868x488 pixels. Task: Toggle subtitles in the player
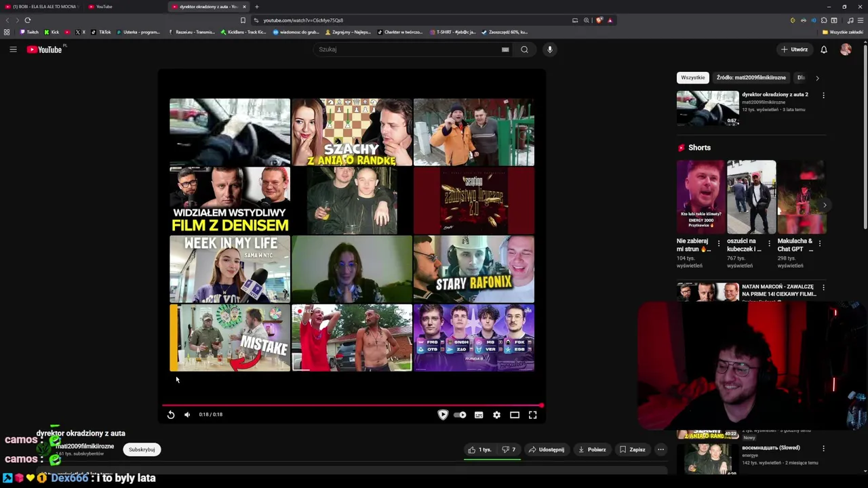479,415
